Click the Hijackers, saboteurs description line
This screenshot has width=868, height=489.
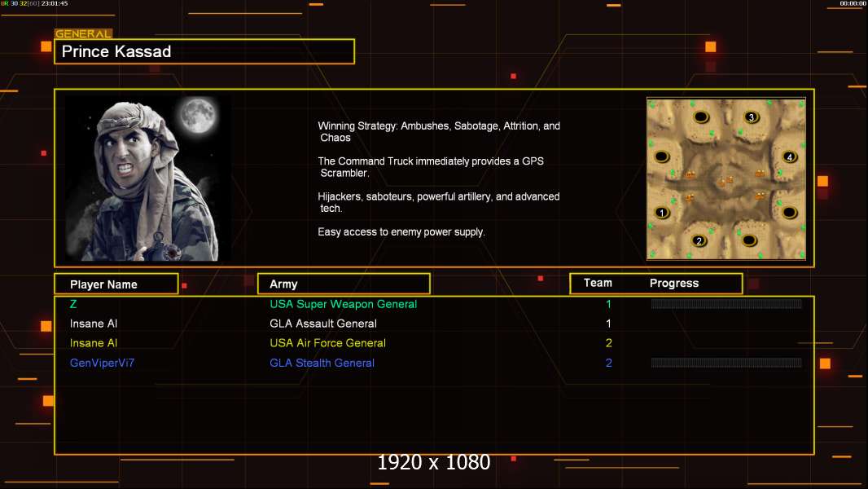(438, 202)
